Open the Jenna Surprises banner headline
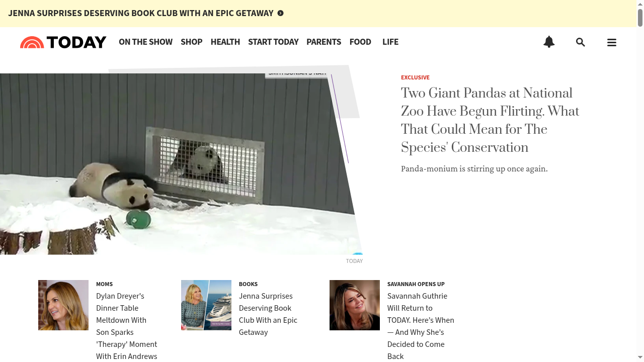Screen dimensions: 644x362 click(141, 13)
